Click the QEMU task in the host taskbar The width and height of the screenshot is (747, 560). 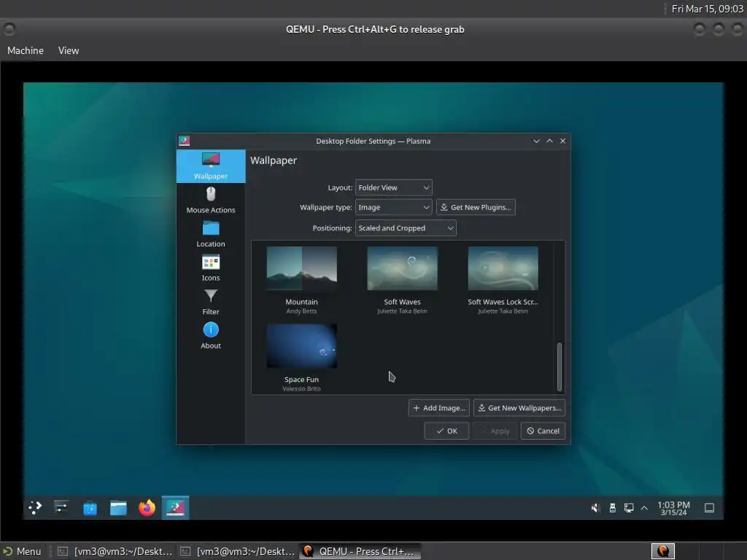[360, 551]
